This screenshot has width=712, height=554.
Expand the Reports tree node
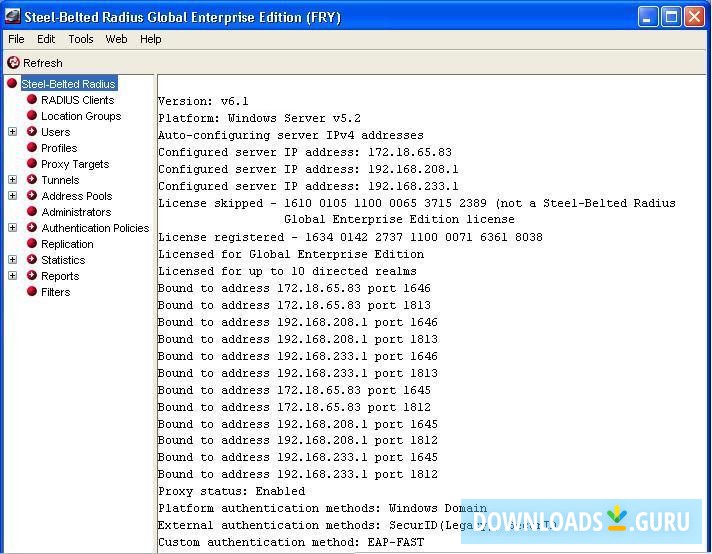coord(13,275)
